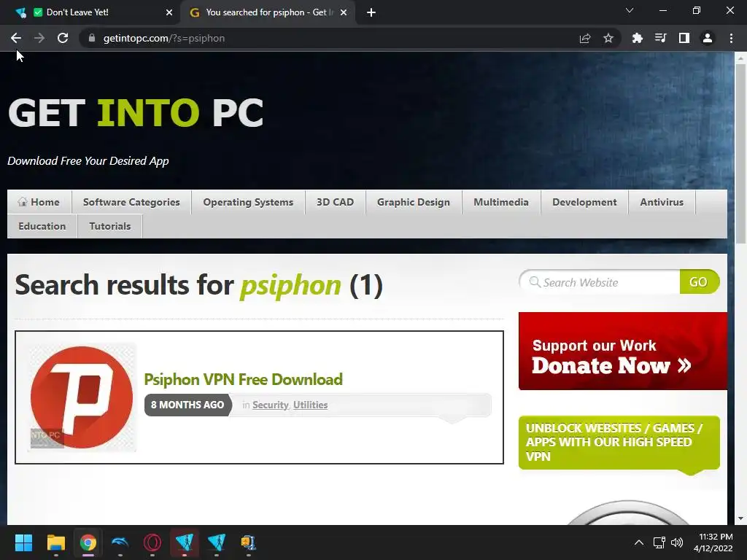The height and width of the screenshot is (560, 747).
Task: Go to the Home menu item
Action: click(39, 202)
